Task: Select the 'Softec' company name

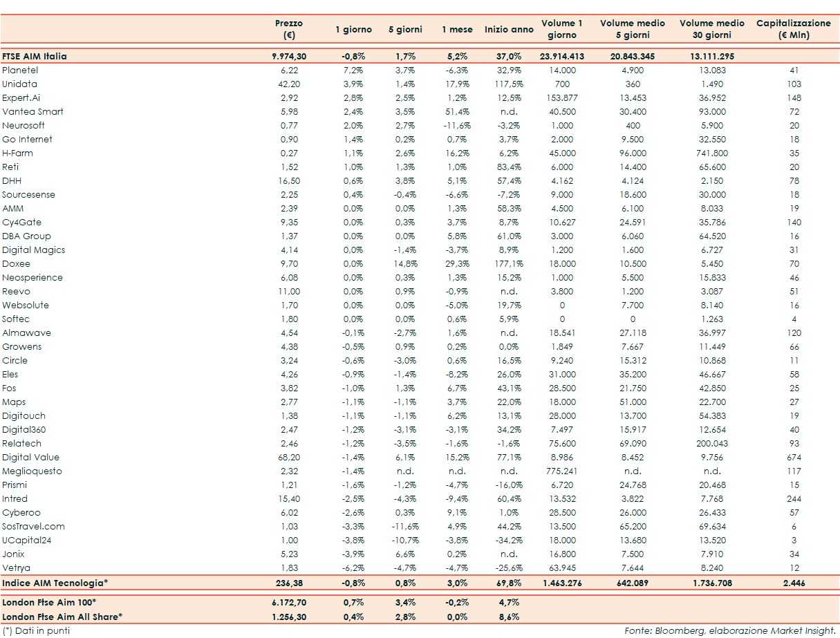Action: [16, 319]
